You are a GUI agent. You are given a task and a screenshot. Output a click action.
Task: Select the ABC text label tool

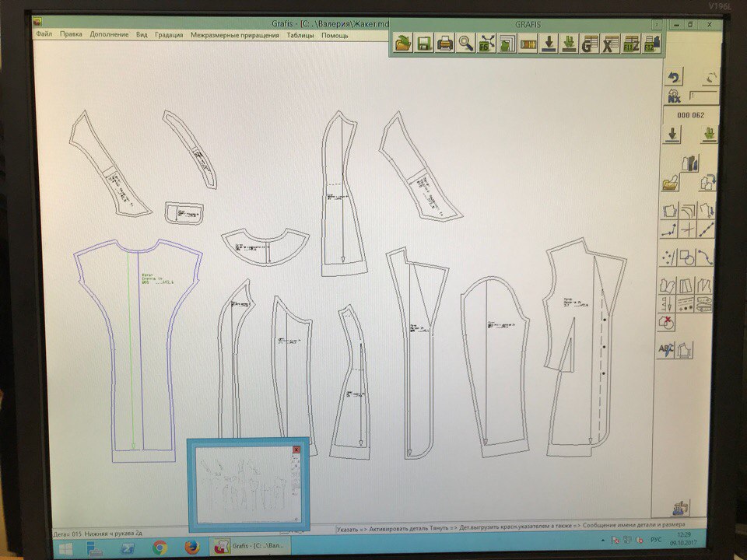coord(667,351)
